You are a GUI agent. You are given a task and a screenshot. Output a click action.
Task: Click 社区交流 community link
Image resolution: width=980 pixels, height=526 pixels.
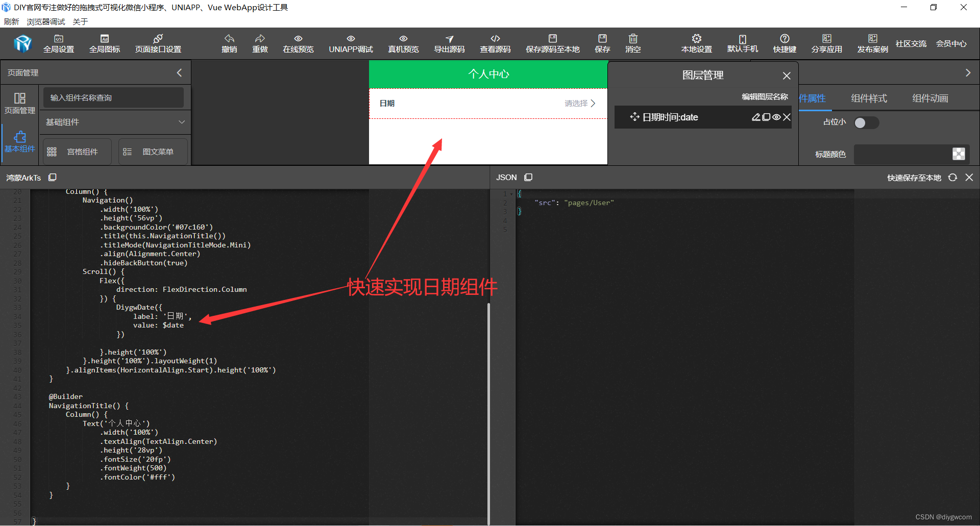911,44
